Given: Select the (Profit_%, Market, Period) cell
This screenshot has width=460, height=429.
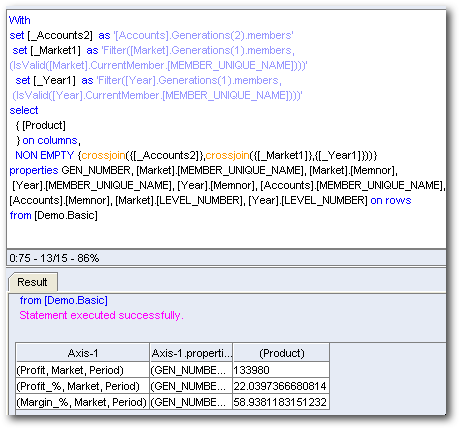Looking at the screenshot, I should (83, 386).
